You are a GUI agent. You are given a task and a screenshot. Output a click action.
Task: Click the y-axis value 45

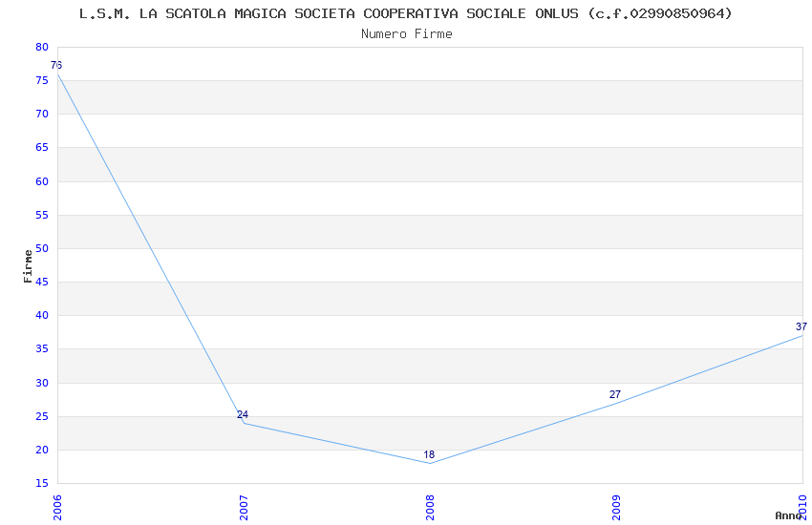pos(42,282)
